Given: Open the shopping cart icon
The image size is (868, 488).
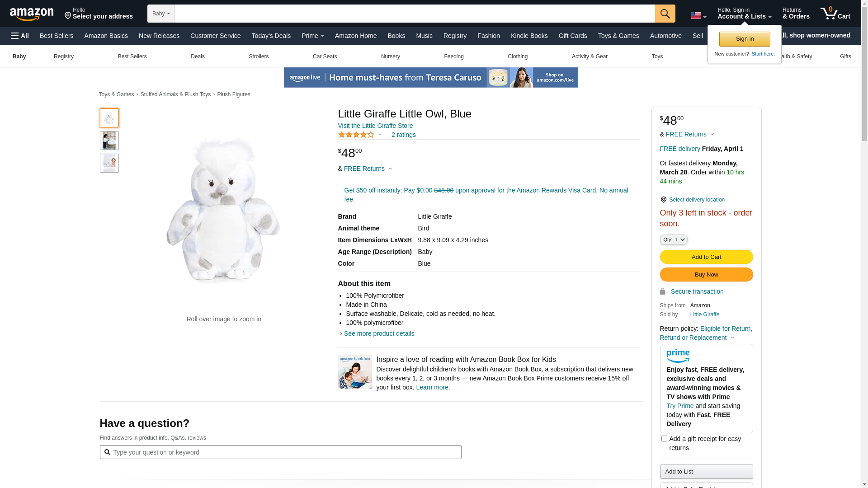Looking at the screenshot, I should coord(835,14).
